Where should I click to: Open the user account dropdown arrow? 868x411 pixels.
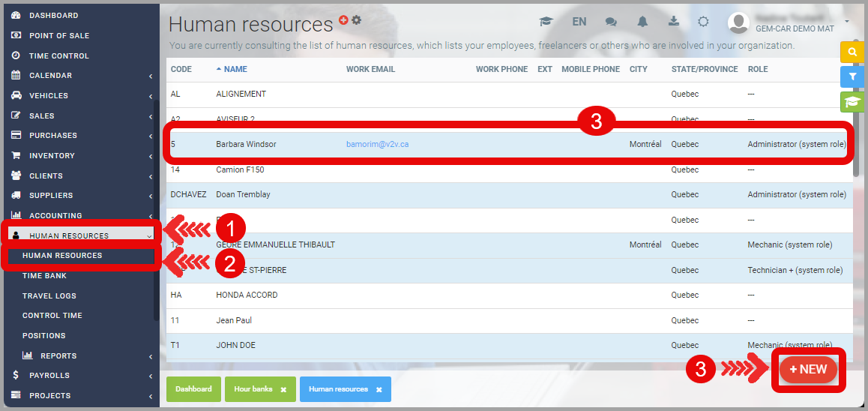(847, 22)
